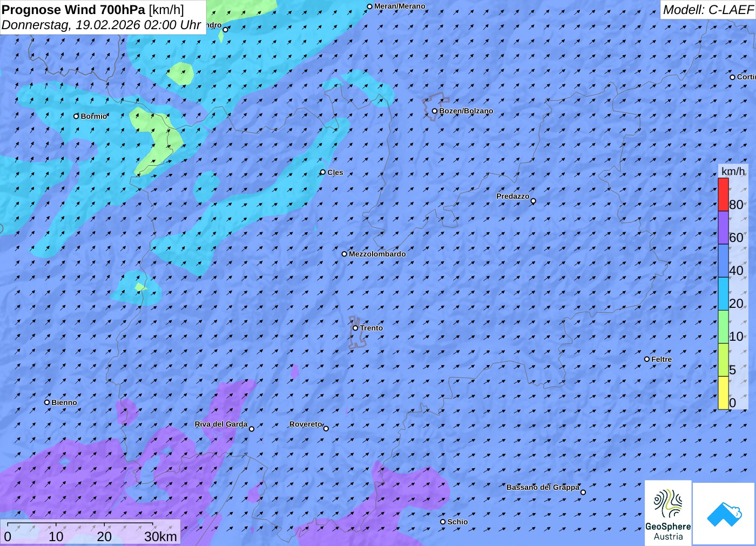The image size is (756, 546).
Task: Click the purple 60 km/h legend swatch
Action: pyautogui.click(x=723, y=227)
